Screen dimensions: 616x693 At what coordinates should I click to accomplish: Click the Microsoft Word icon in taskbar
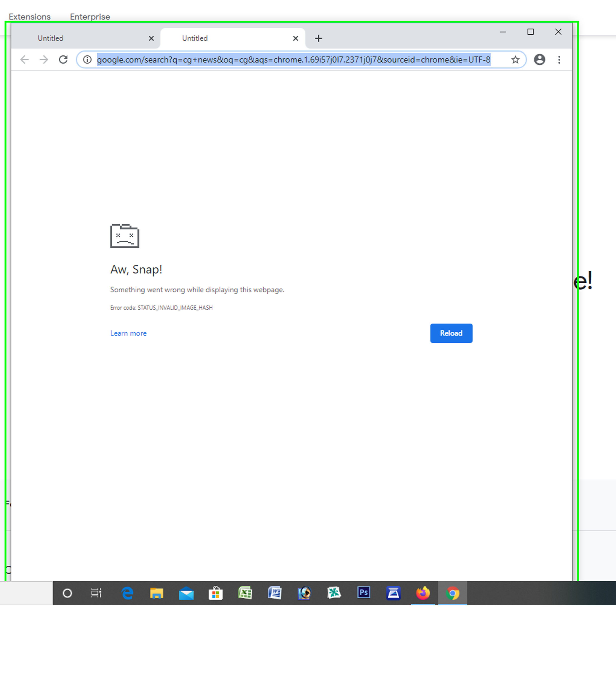tap(275, 593)
